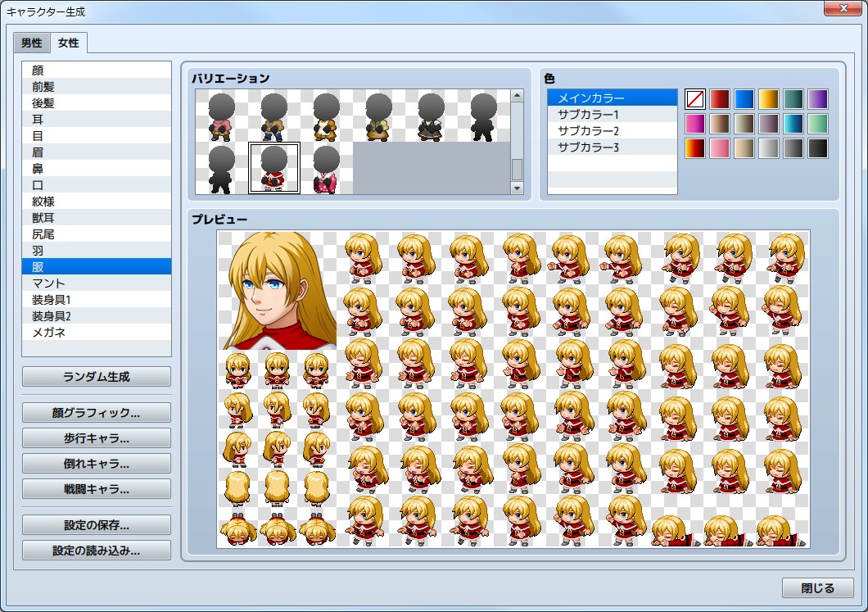Click the variation scrollbar thumb
Image resolution: width=868 pixels, height=612 pixels.
pos(517,170)
